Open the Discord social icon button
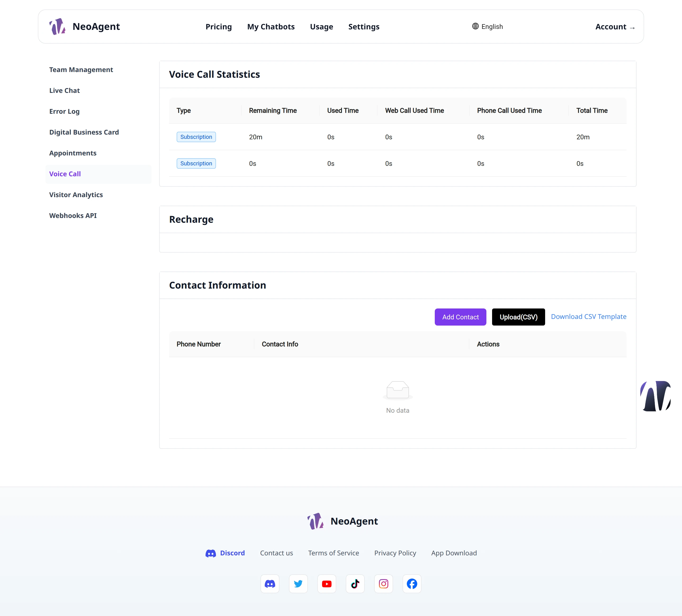Screen dimensions: 682x616 (x=270, y=584)
